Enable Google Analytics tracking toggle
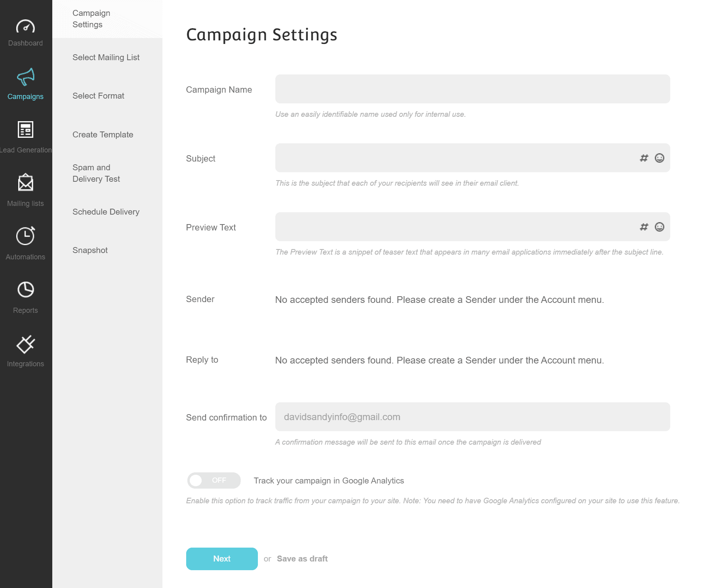This screenshot has height=588, width=717. (x=214, y=480)
